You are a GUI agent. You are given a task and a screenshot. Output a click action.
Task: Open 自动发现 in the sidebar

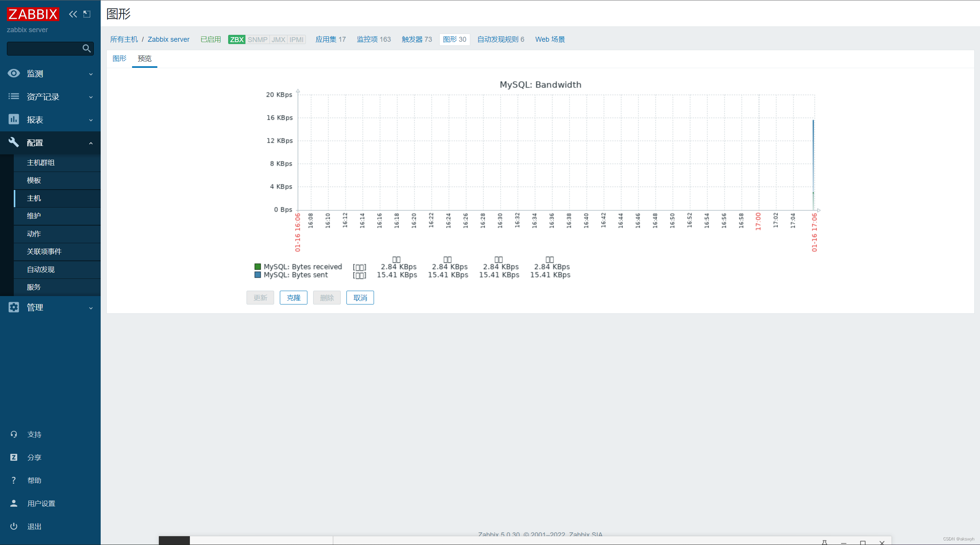click(57, 270)
